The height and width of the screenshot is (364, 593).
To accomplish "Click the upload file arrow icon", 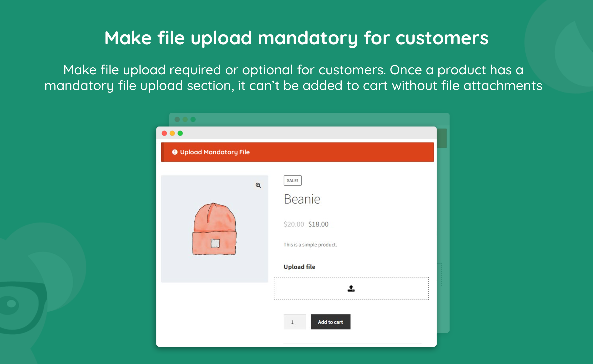I will (x=351, y=288).
